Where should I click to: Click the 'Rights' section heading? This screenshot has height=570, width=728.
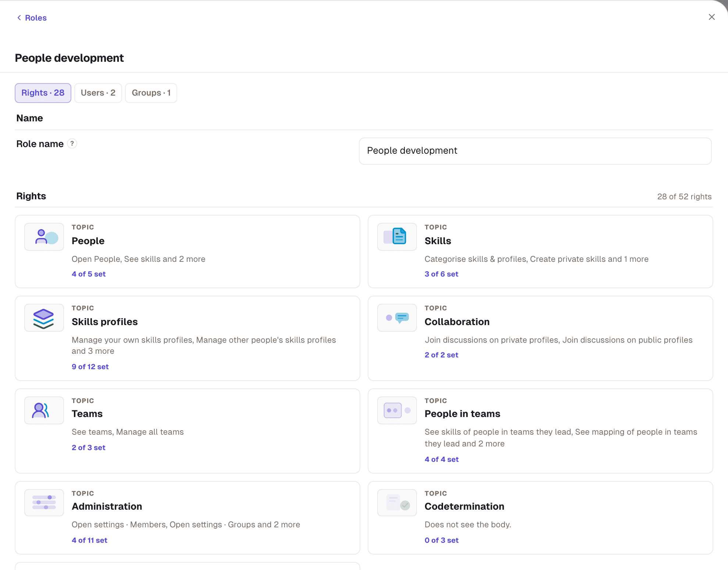tap(31, 196)
